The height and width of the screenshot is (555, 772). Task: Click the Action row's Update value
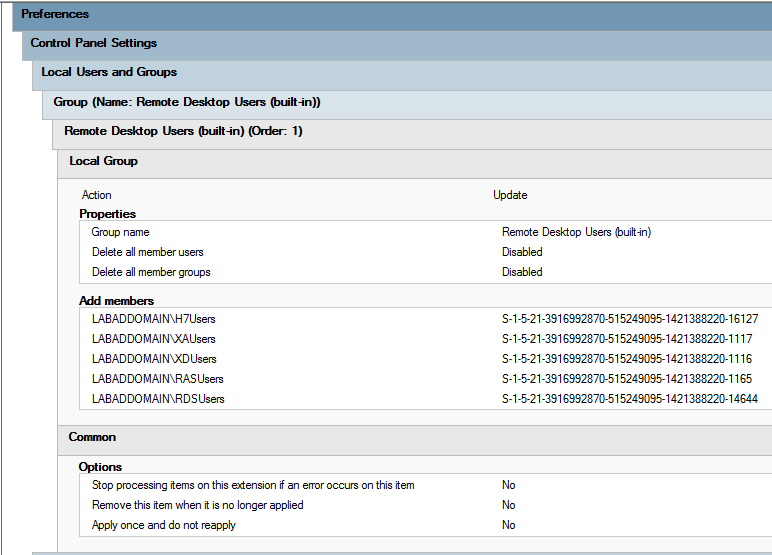coord(510,195)
